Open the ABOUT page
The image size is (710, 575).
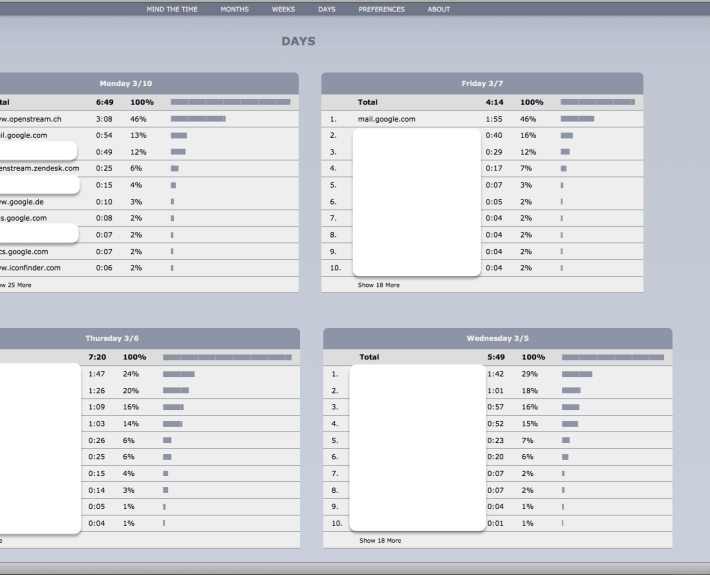439,9
